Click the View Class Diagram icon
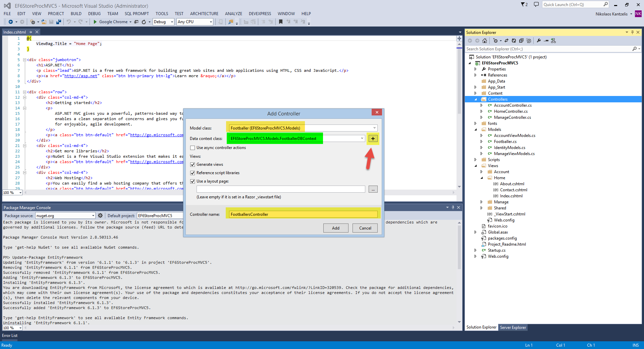Screen dimensions: 644x349 point(553,41)
